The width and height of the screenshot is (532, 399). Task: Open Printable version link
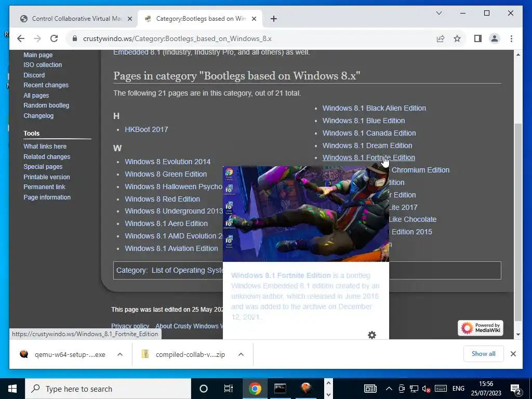tap(47, 177)
